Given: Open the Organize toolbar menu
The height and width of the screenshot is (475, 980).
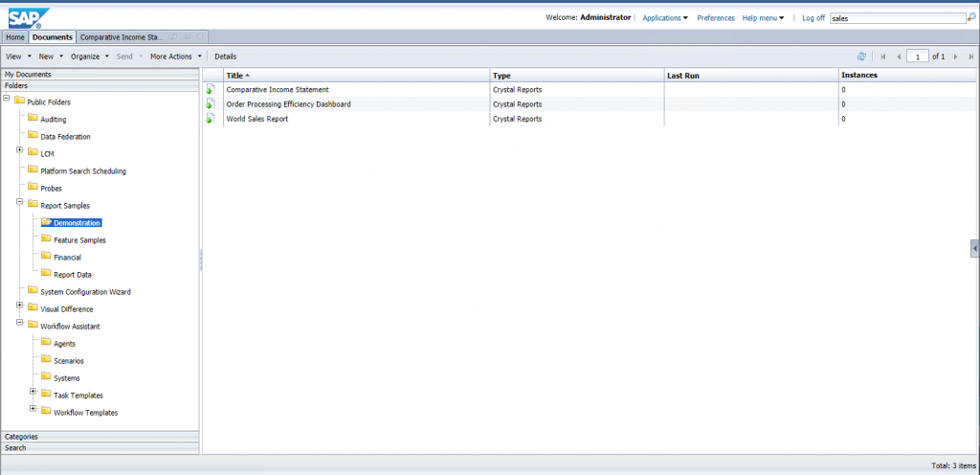Looking at the screenshot, I should point(89,57).
